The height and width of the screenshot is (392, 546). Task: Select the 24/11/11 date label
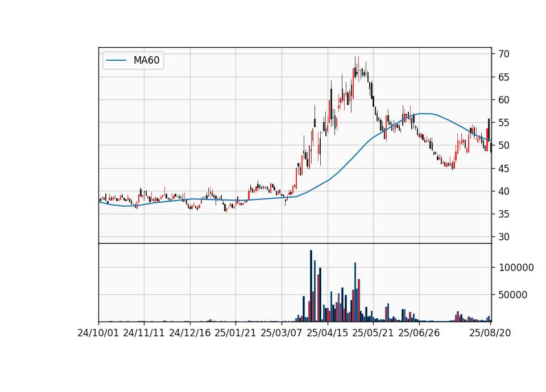[x=144, y=333]
